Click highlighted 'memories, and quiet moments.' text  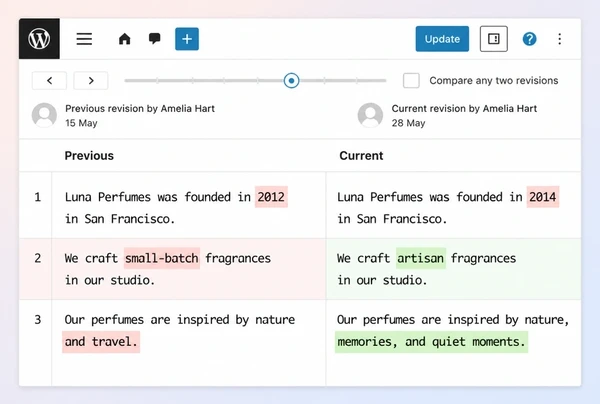point(431,342)
